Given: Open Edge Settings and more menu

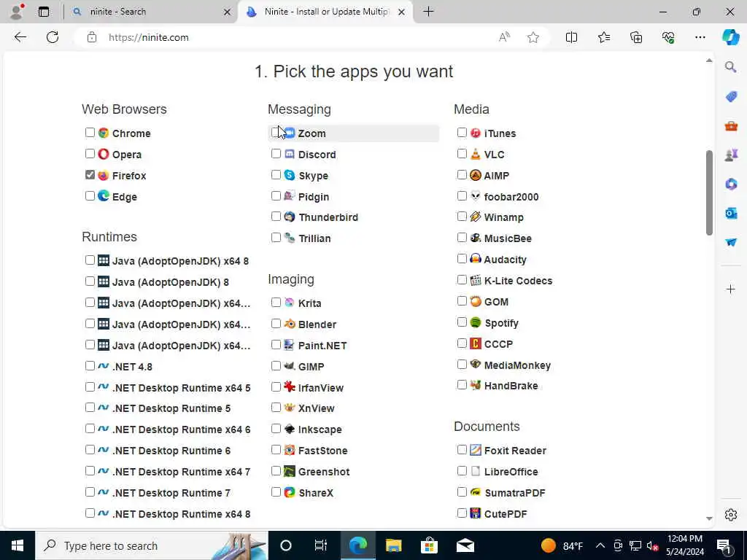Looking at the screenshot, I should (x=700, y=37).
